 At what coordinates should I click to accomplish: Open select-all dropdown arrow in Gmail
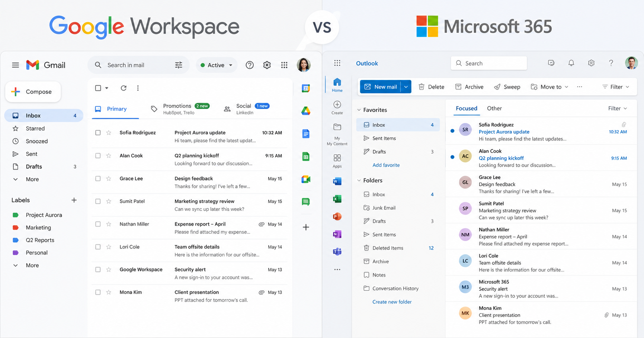[107, 88]
